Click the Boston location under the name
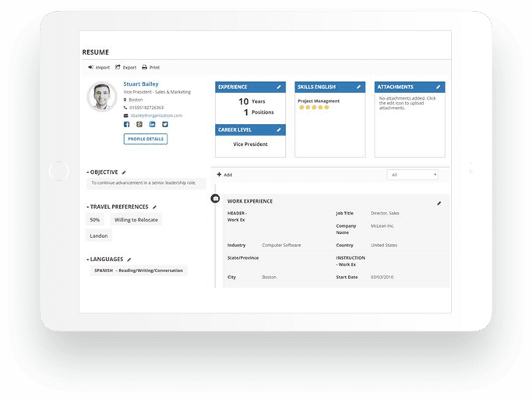 136,100
